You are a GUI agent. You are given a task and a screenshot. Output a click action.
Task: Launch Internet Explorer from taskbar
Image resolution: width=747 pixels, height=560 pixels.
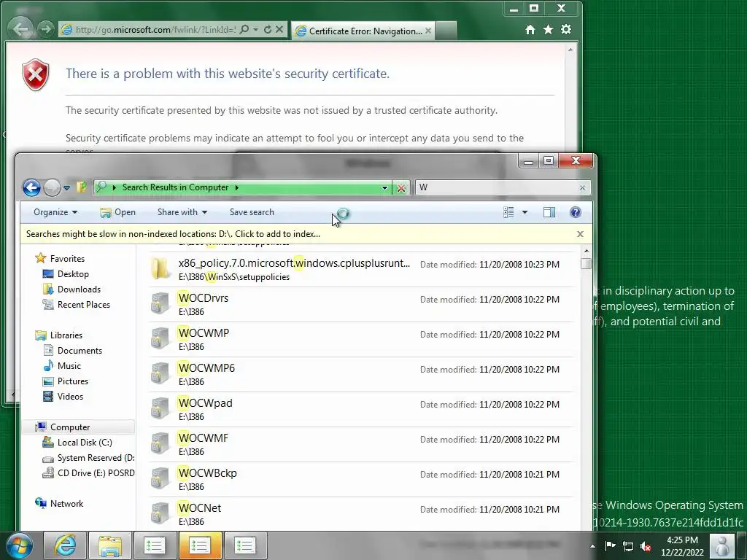click(65, 545)
